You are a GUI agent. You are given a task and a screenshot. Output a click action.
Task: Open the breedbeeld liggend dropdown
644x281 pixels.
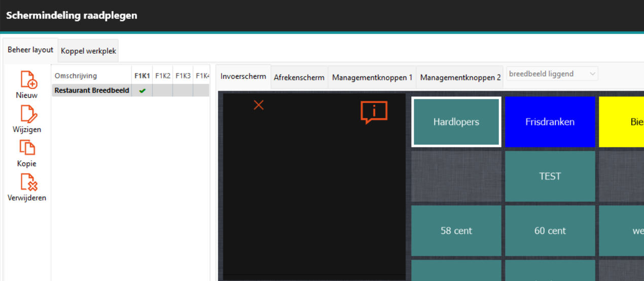tap(552, 74)
